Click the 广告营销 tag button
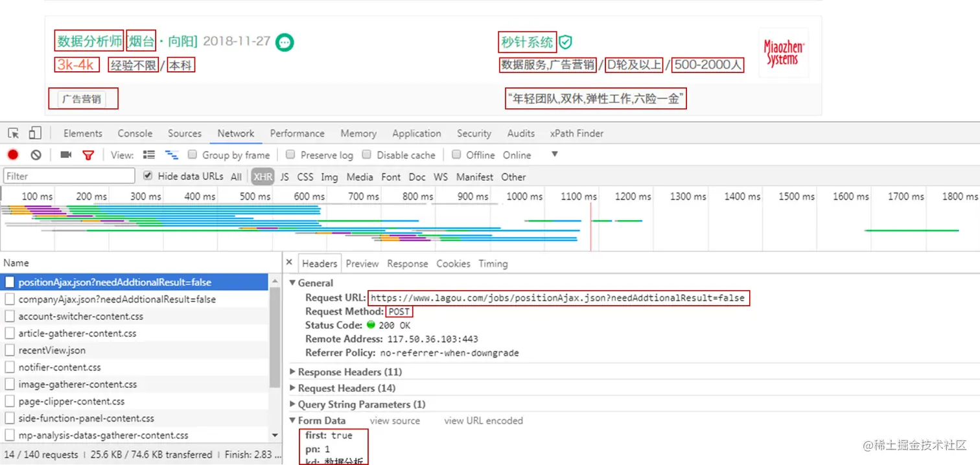980x465 pixels. coord(82,99)
